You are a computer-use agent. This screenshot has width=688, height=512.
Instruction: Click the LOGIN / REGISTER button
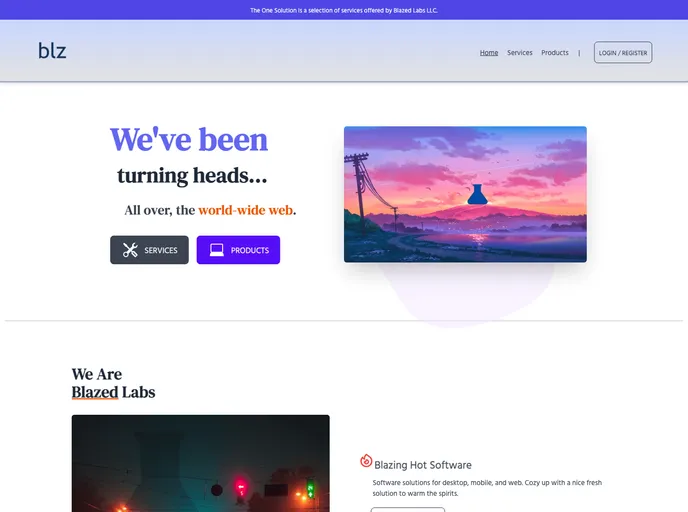623,53
